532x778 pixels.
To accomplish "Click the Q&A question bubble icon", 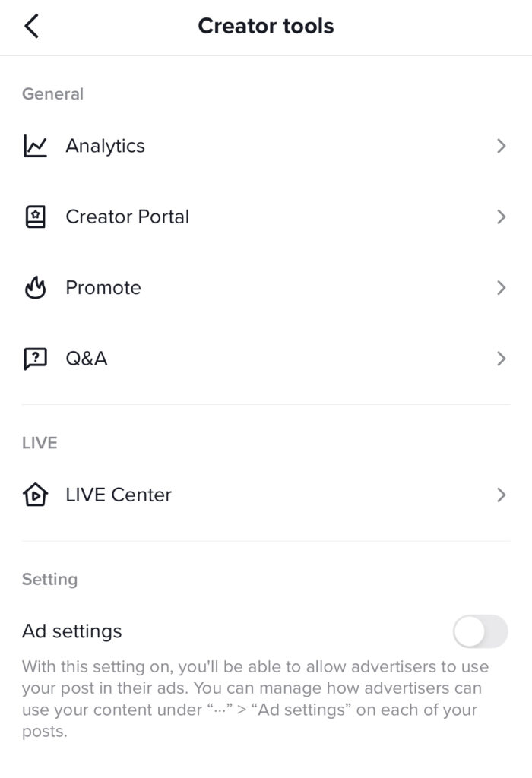I will coord(35,359).
